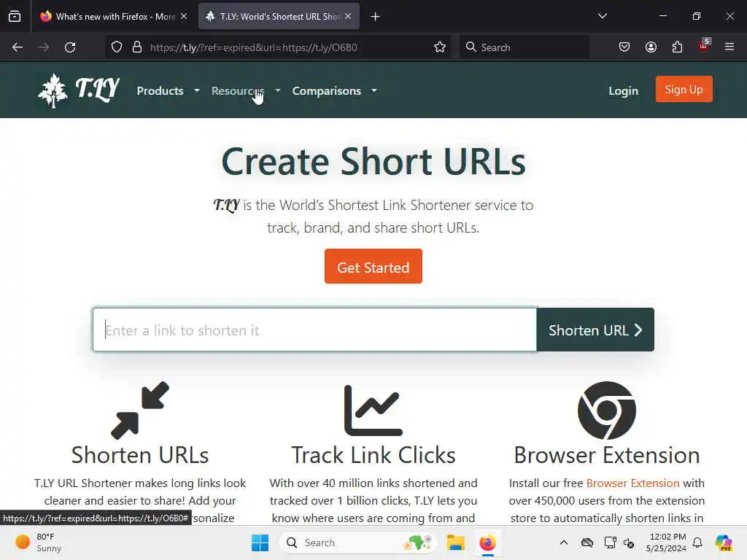Open the notification bell in system tray
The width and height of the screenshot is (747, 560).
pyautogui.click(x=697, y=542)
